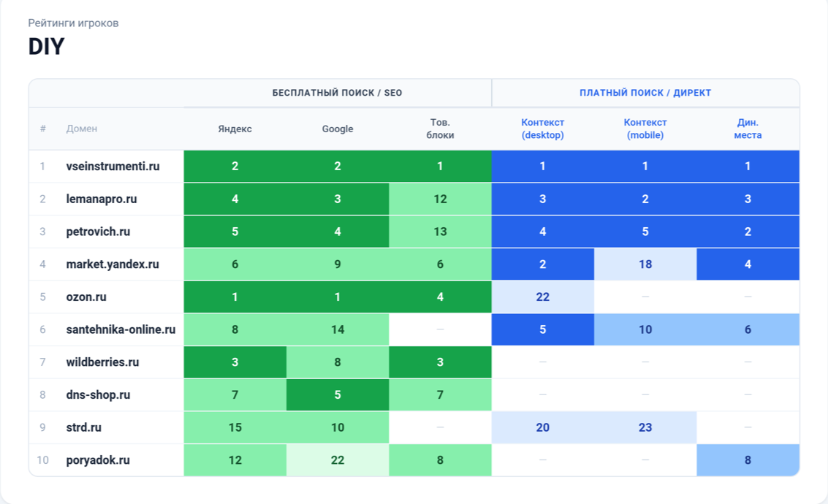The width and height of the screenshot is (828, 504).
Task: Open the vseinstrumenti.ru domain row
Action: [x=414, y=167]
